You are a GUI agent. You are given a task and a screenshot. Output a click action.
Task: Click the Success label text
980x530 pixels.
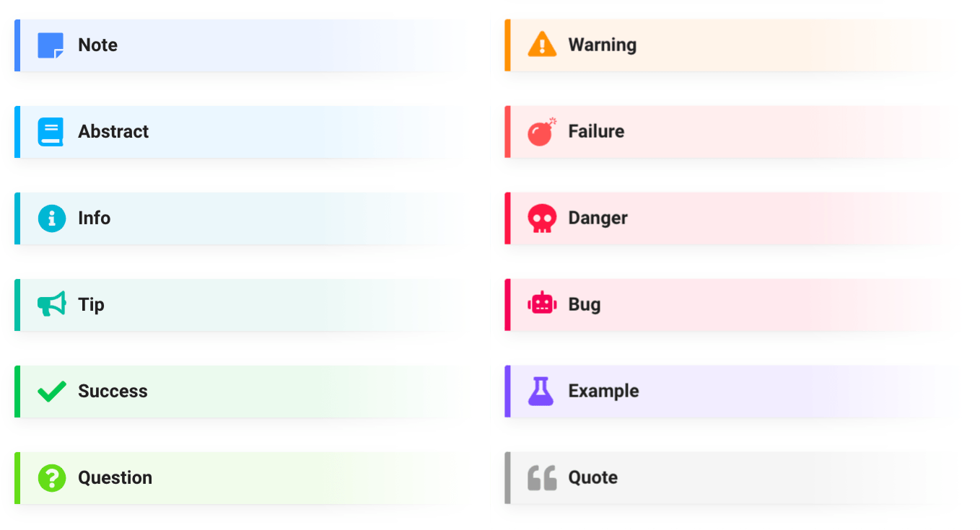click(x=113, y=392)
